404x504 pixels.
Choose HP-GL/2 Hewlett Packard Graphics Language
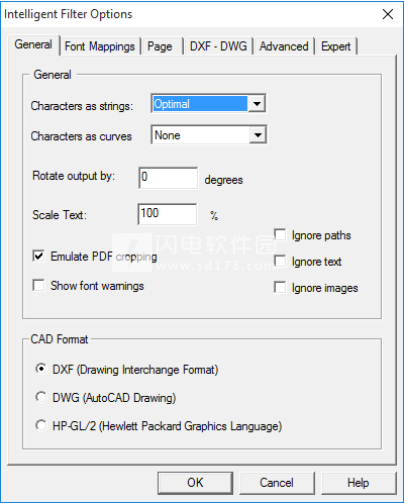point(41,425)
